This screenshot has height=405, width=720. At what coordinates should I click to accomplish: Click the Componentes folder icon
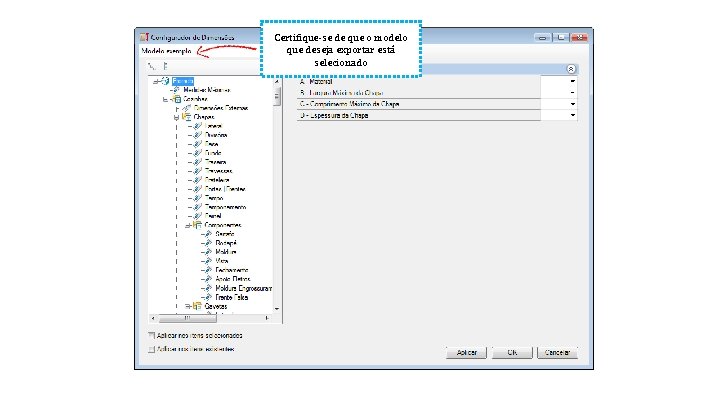point(197,225)
